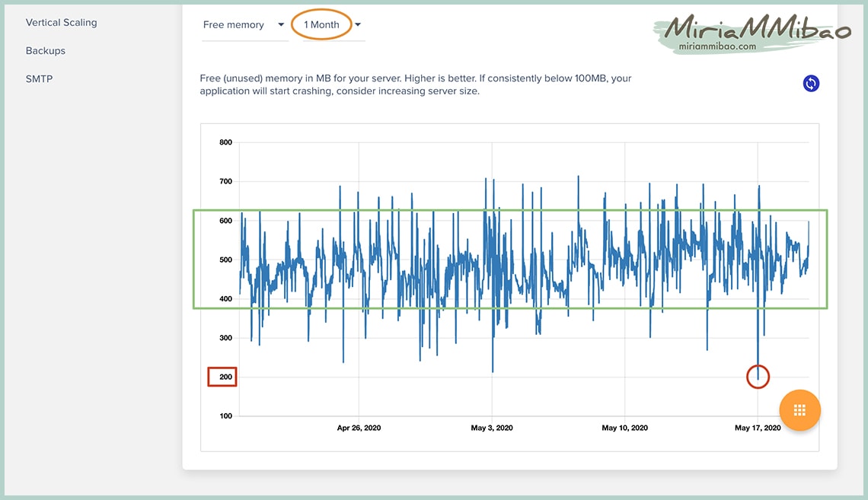Click the May 17, 2020 axis date

pyautogui.click(x=758, y=428)
